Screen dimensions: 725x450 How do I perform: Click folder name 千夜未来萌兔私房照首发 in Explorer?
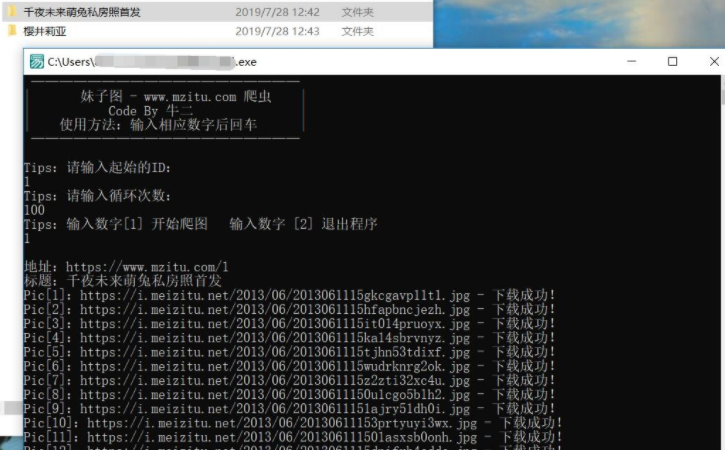tap(82, 12)
